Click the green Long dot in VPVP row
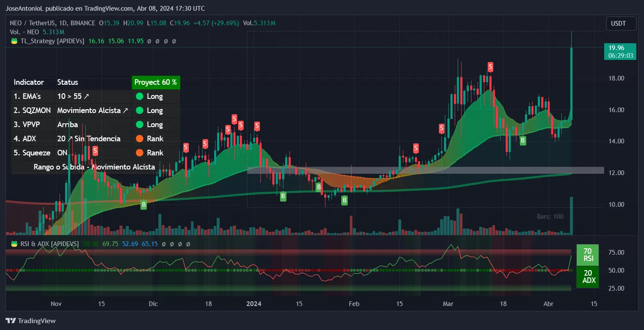Screen dimensions: 644x330 tap(139, 125)
